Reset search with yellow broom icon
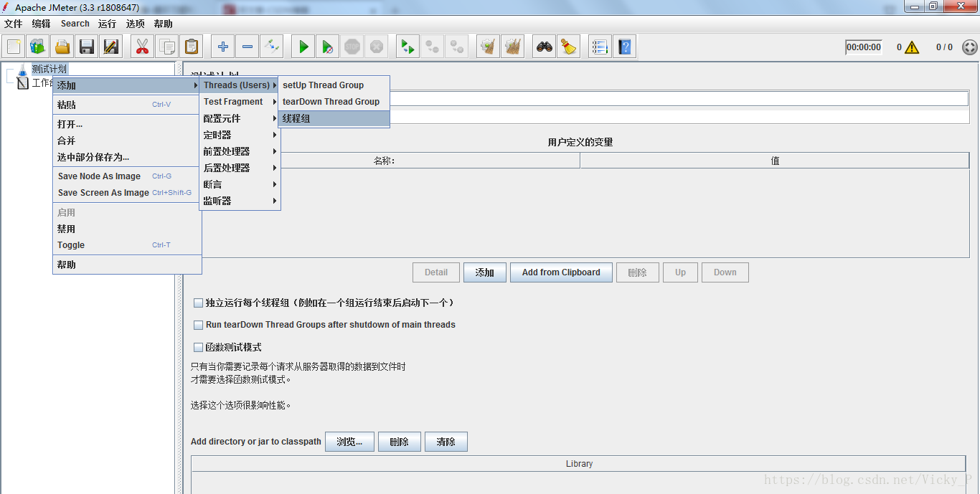 [x=569, y=47]
